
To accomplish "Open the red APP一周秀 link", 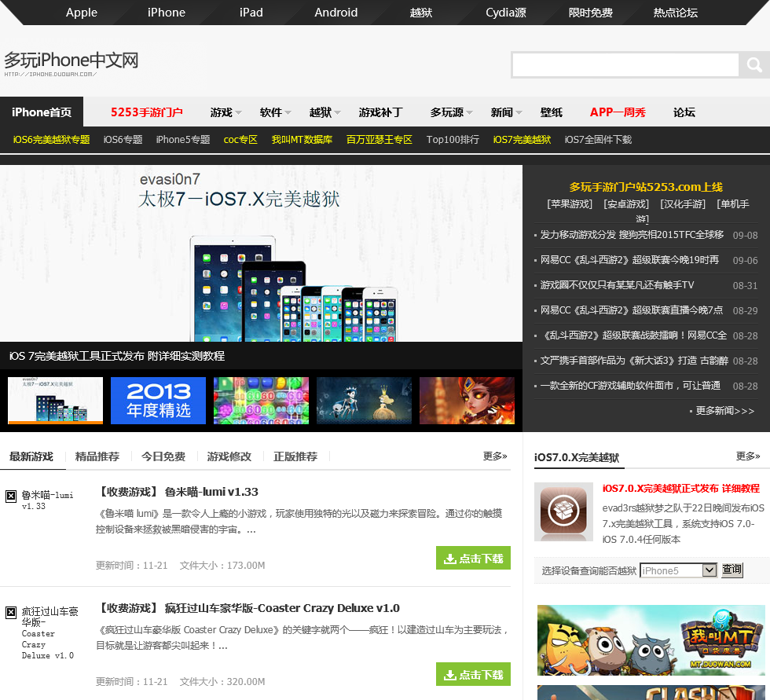I will coord(618,112).
